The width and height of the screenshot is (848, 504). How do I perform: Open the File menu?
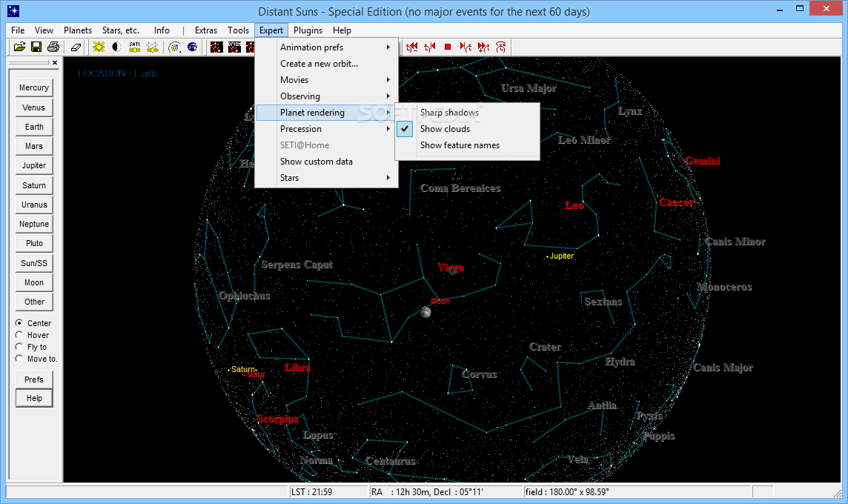pos(18,30)
